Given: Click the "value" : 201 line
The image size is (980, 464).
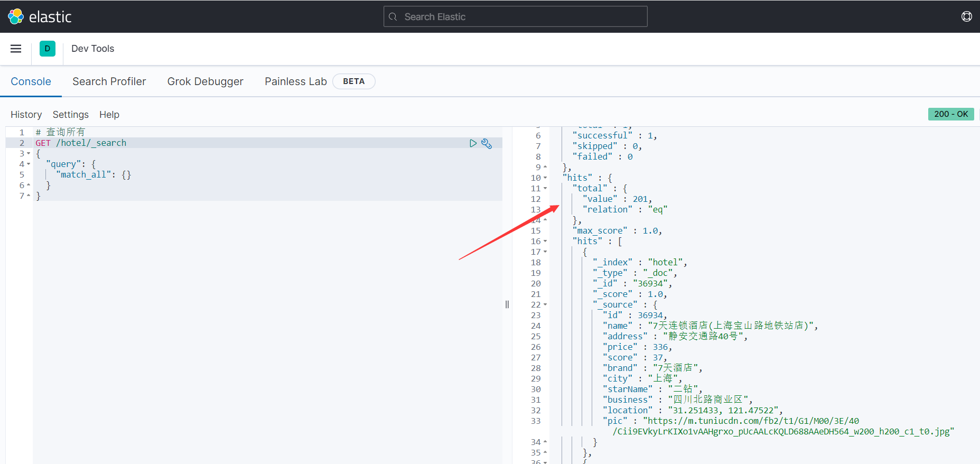Looking at the screenshot, I should tap(617, 199).
